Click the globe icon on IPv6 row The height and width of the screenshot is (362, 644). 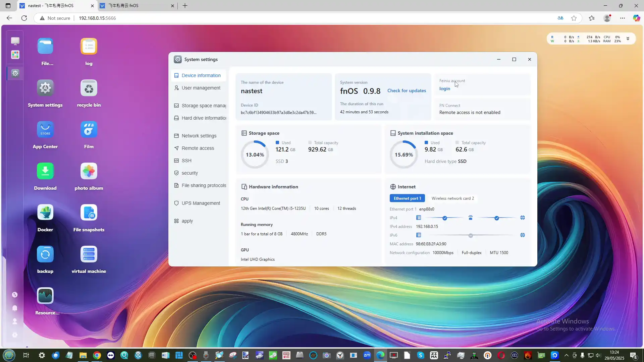523,235
